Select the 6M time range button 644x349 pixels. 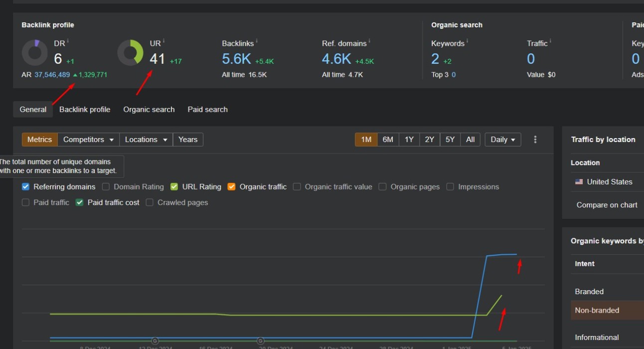[388, 140]
